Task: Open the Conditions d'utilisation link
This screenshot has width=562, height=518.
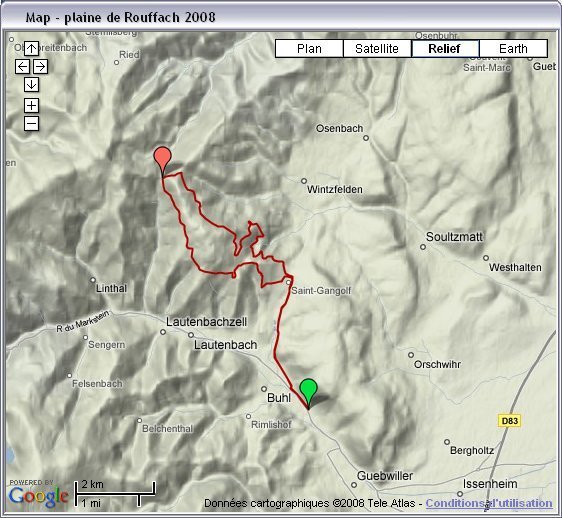Action: pos(489,503)
